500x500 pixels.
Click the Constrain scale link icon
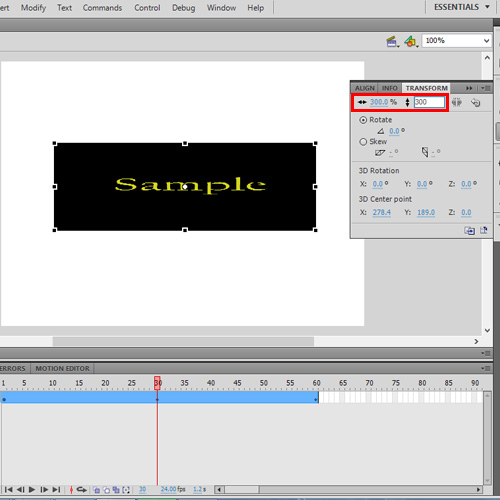point(457,102)
